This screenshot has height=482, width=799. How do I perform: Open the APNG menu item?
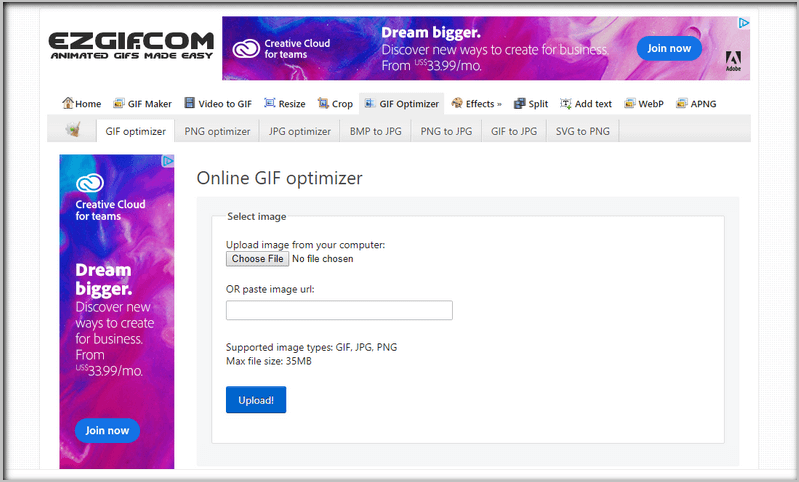click(696, 103)
